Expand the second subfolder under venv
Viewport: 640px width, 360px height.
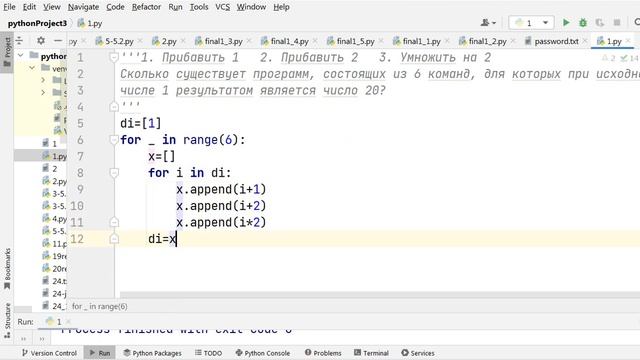(43, 93)
